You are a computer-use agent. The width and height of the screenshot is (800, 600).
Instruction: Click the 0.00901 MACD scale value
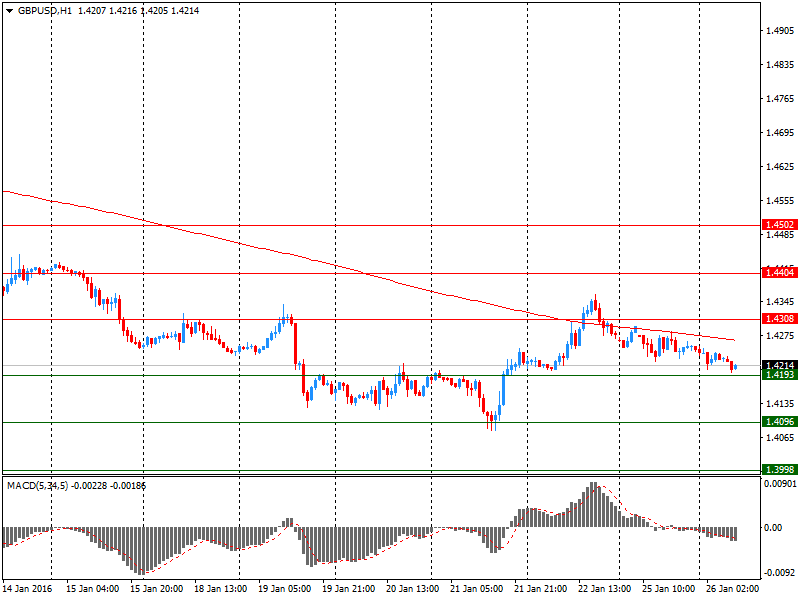coord(781,484)
